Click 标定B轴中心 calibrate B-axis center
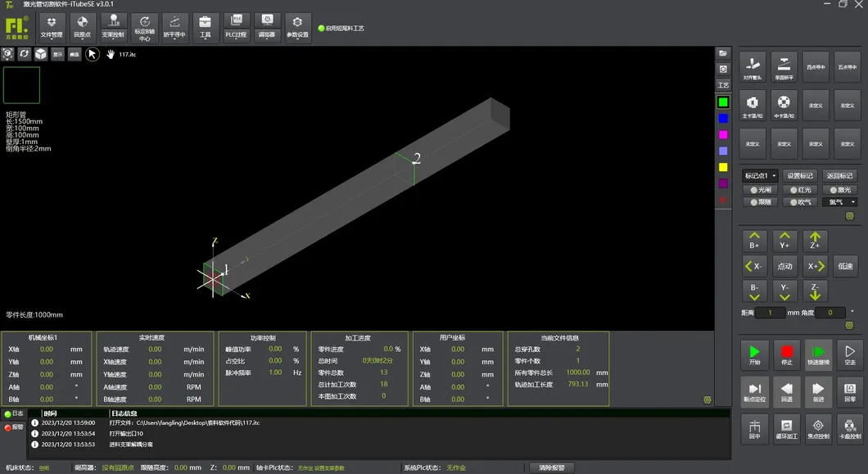The image size is (868, 474). tap(144, 28)
